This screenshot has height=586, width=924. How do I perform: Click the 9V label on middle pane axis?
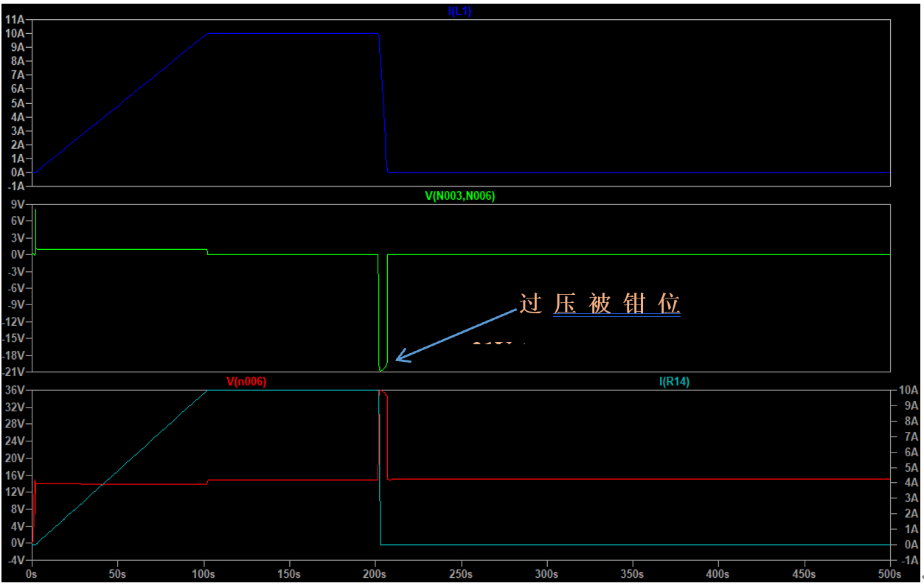click(x=18, y=204)
